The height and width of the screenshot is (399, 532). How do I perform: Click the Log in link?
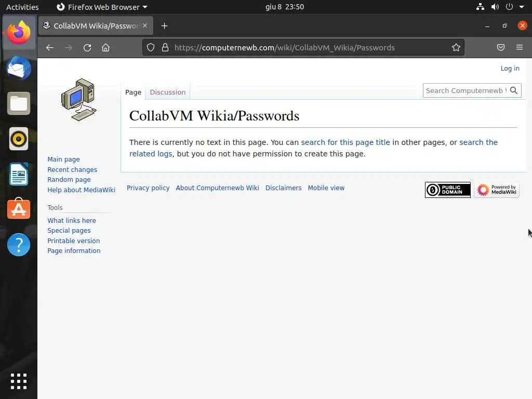(x=510, y=68)
